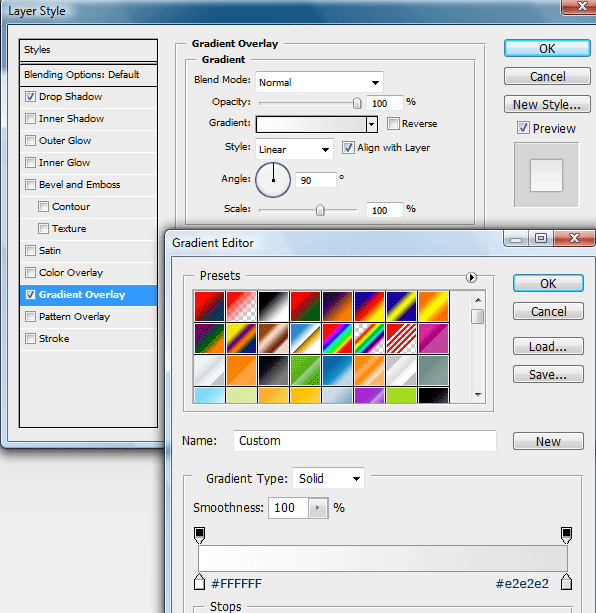Select the red transparent stripes gradient preset
Image resolution: width=596 pixels, height=613 pixels.
[402, 339]
